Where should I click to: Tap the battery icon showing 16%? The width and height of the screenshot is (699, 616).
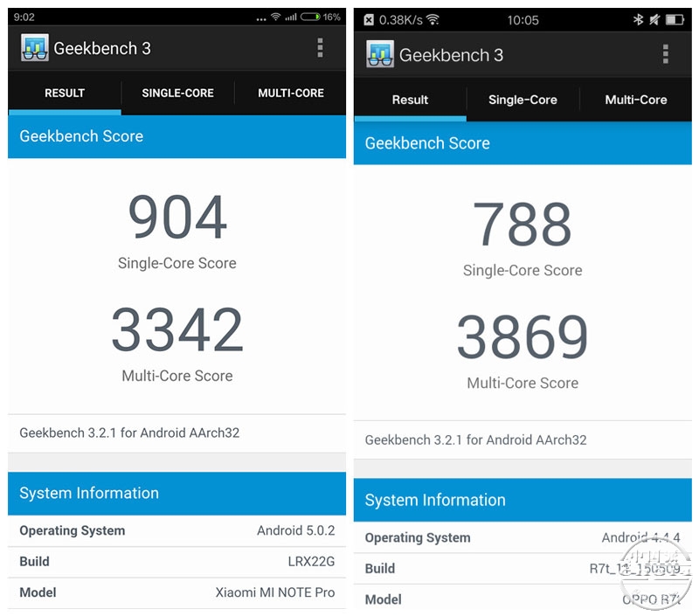coord(310,17)
